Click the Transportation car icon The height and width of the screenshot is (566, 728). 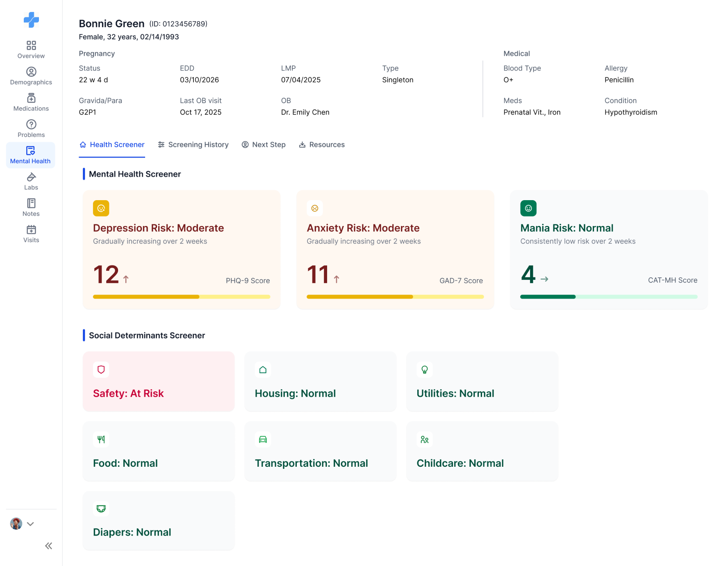tap(263, 439)
